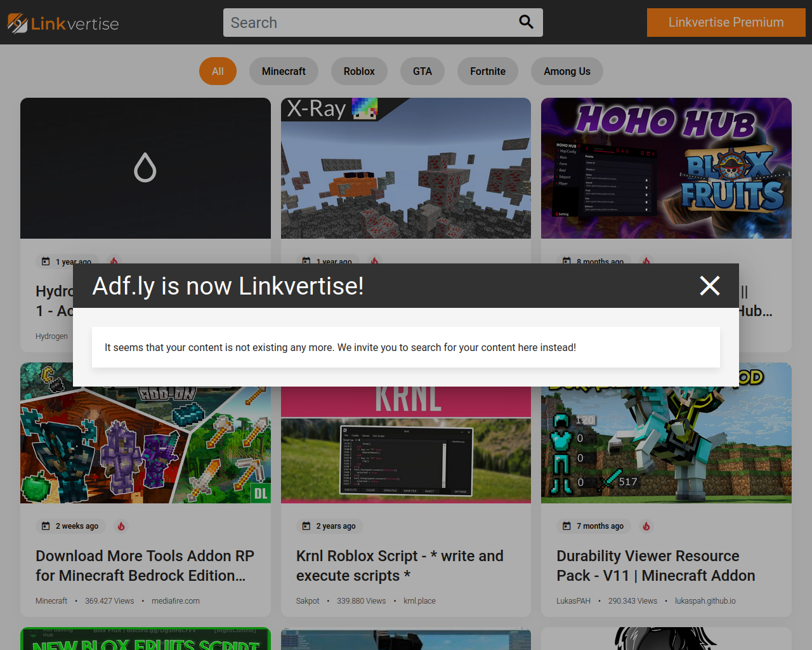Screen dimensions: 812x650
Task: Click the 339.880 Views count
Action: click(362, 600)
